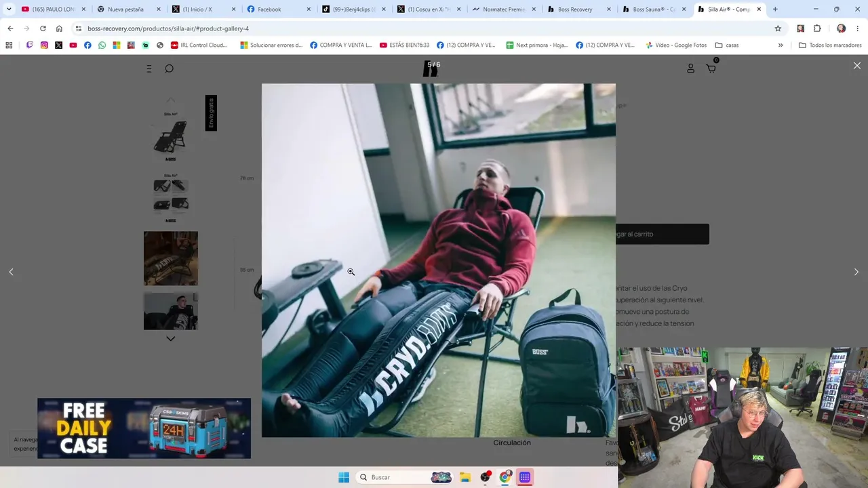Open the WhatsApp bookmark icon

(102, 45)
